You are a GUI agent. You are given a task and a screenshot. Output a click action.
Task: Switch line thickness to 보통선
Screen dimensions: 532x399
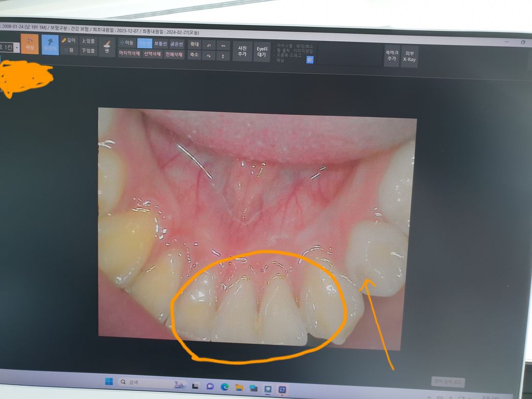tap(161, 43)
